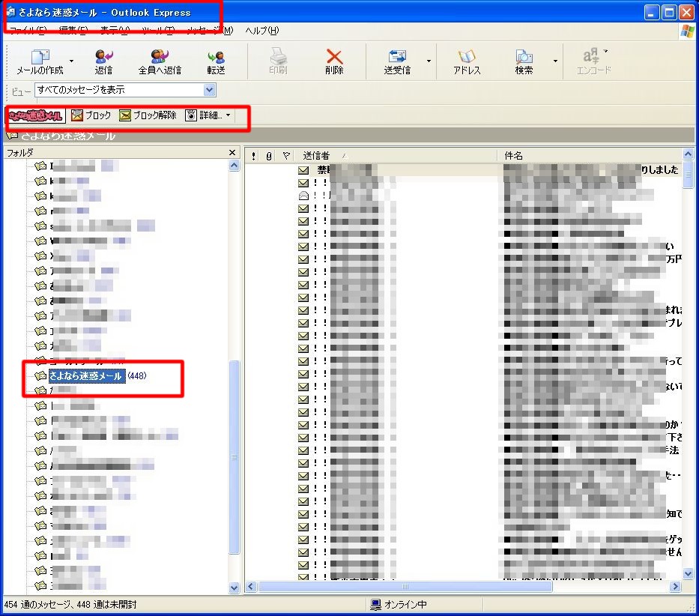Viewport: 699px width, 616px height.
Task: Click the エンコード encoding icon
Action: (x=594, y=61)
